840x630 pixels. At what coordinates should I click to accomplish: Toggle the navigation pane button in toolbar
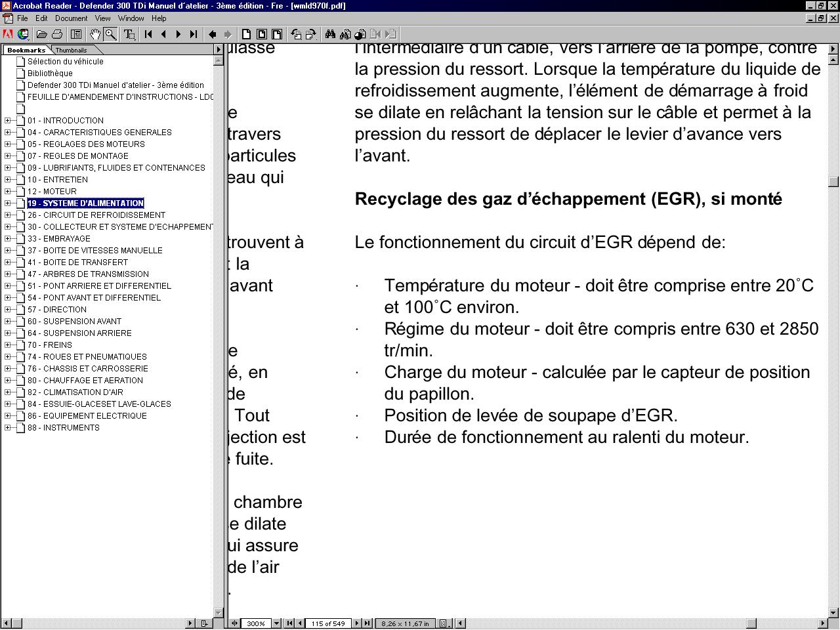pos(76,34)
